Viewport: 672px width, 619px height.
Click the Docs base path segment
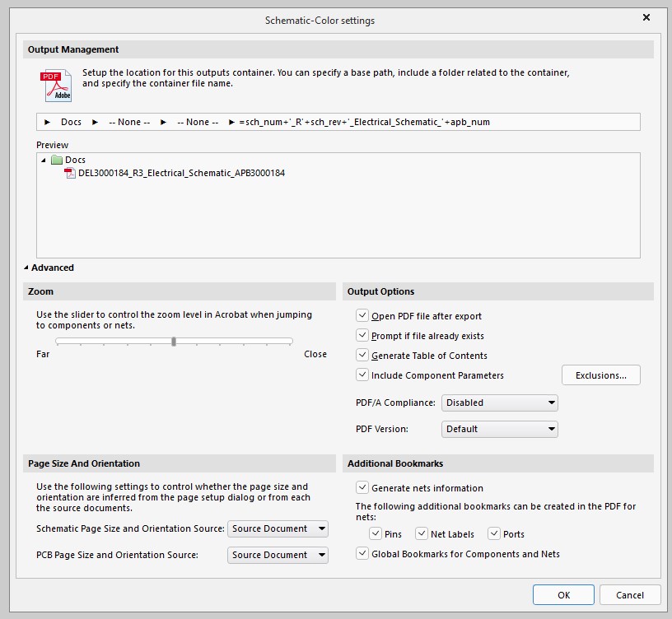click(x=71, y=122)
